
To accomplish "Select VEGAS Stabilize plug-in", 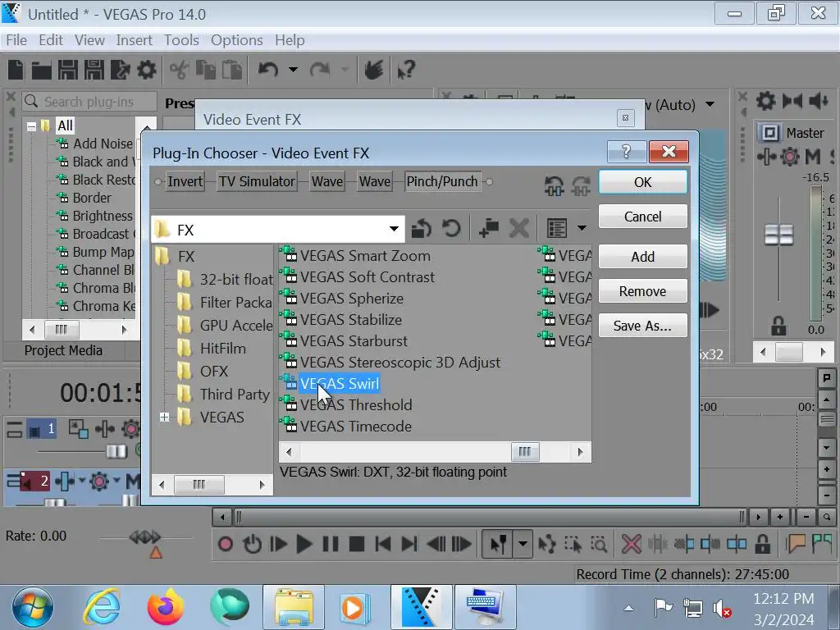I will (351, 320).
